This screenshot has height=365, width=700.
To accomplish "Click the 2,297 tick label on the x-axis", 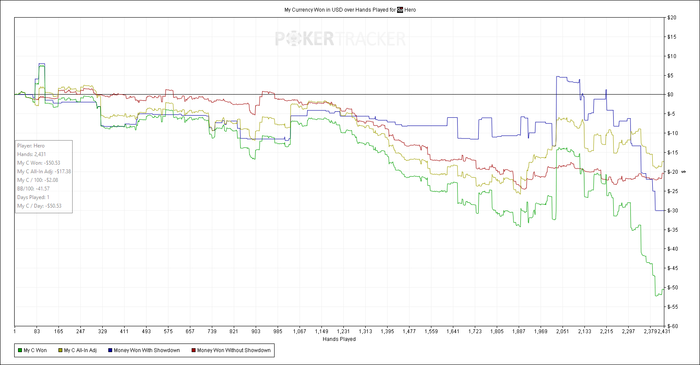I will pyautogui.click(x=628, y=332).
